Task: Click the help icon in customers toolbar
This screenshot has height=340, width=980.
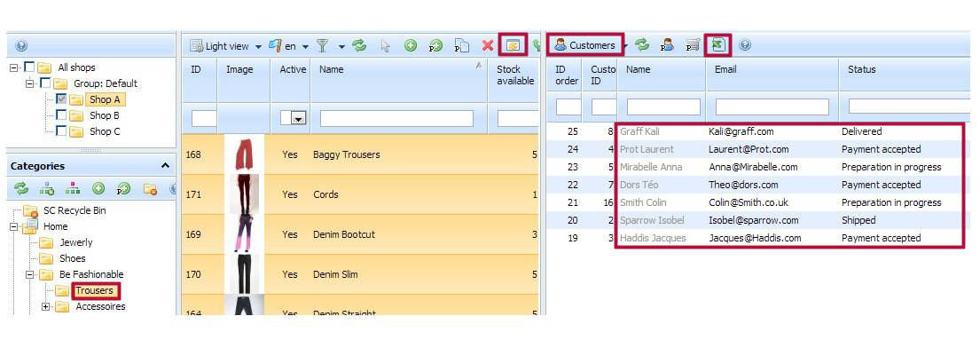Action: 744,45
